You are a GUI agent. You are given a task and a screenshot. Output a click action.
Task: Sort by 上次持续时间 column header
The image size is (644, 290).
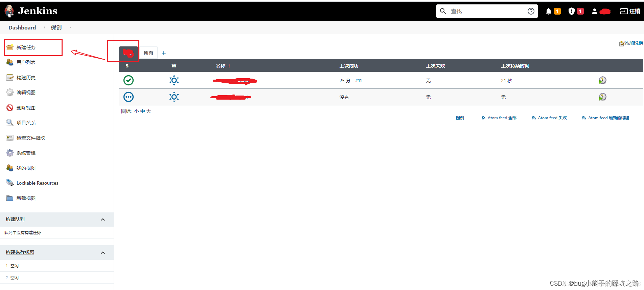pos(515,66)
